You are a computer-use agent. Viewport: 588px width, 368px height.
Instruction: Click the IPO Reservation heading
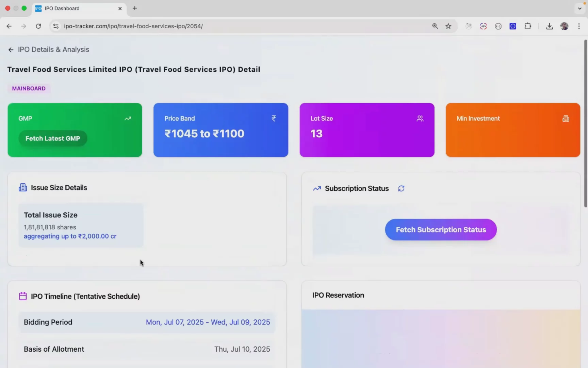(x=338, y=295)
